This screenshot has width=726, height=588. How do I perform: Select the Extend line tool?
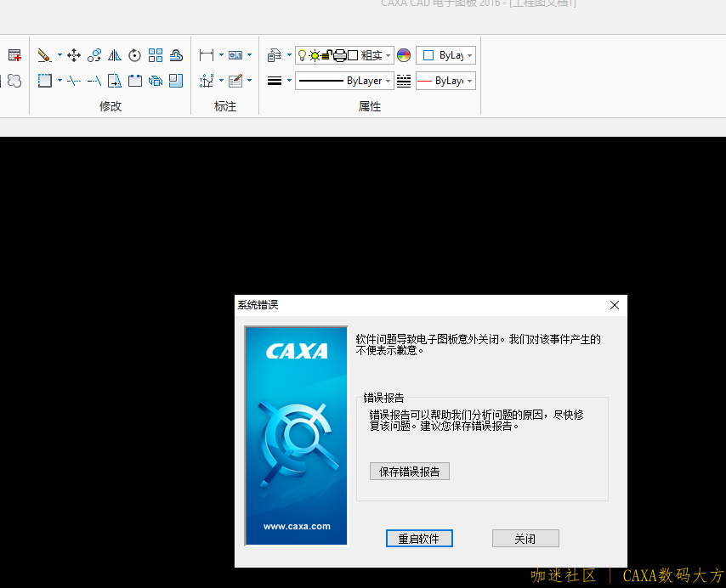[x=94, y=81]
